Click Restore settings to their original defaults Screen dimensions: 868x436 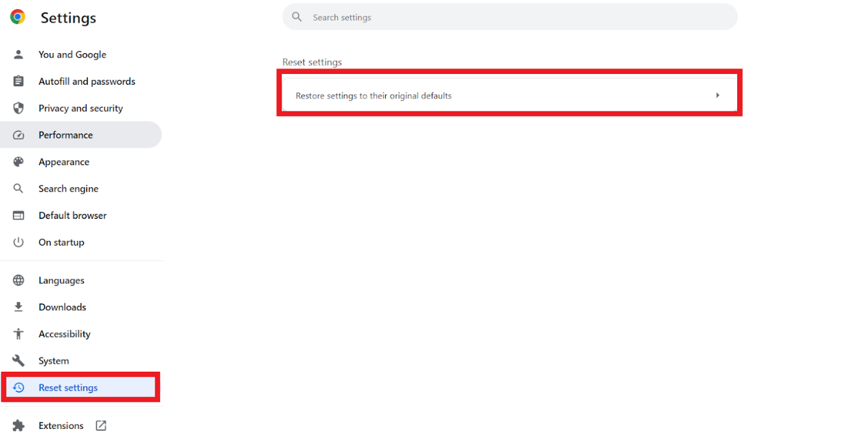pos(509,95)
